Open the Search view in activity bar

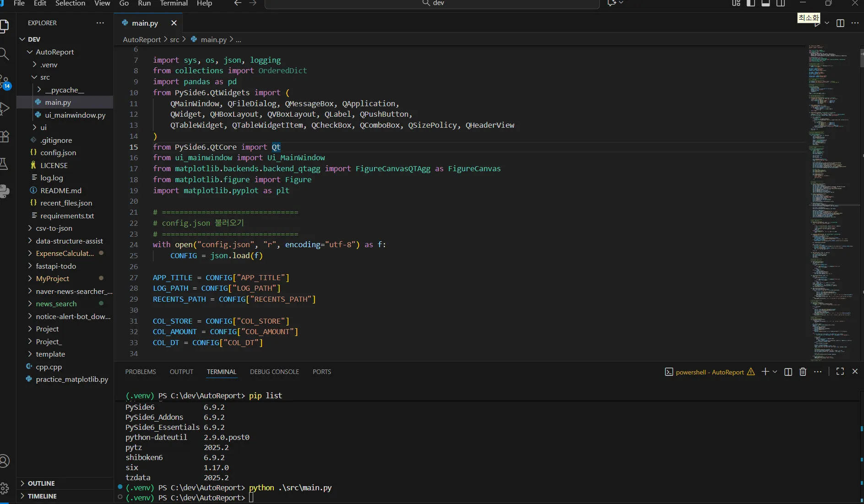(4, 54)
